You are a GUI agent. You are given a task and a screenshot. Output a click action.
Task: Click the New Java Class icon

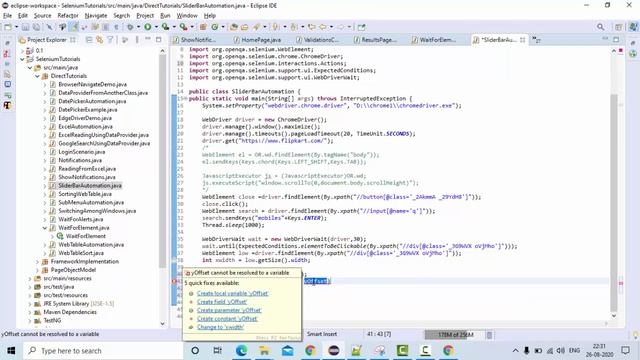214,27
